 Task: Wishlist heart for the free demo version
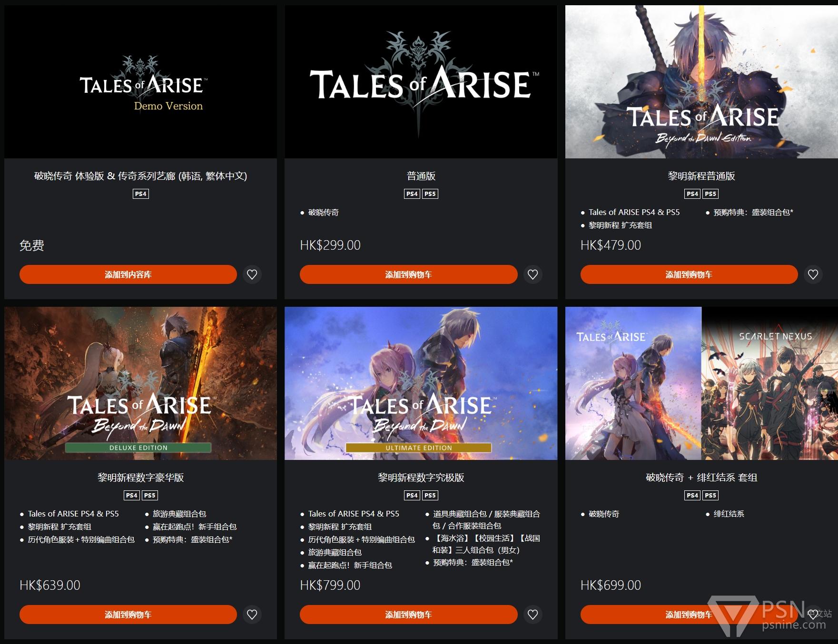click(x=252, y=274)
